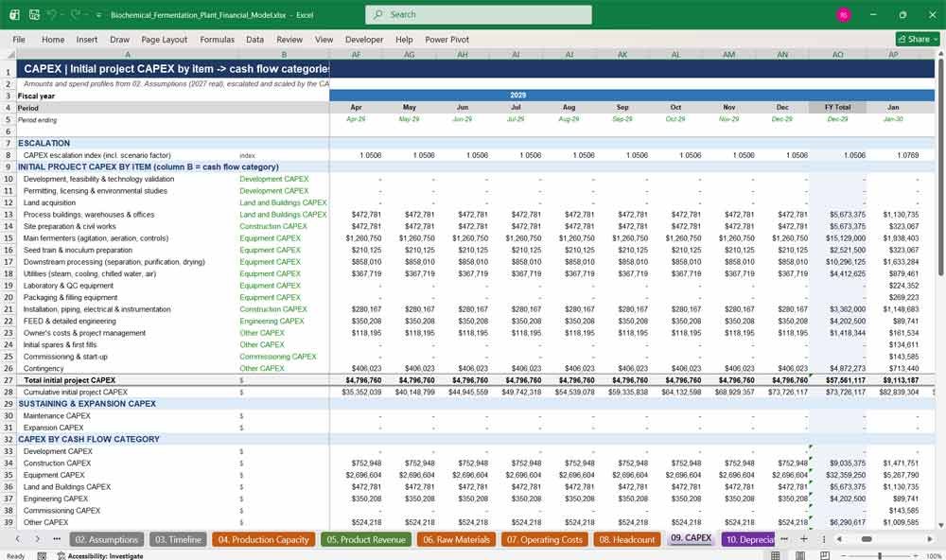Switch to the 03. Timeline sheet tab

pos(178,539)
